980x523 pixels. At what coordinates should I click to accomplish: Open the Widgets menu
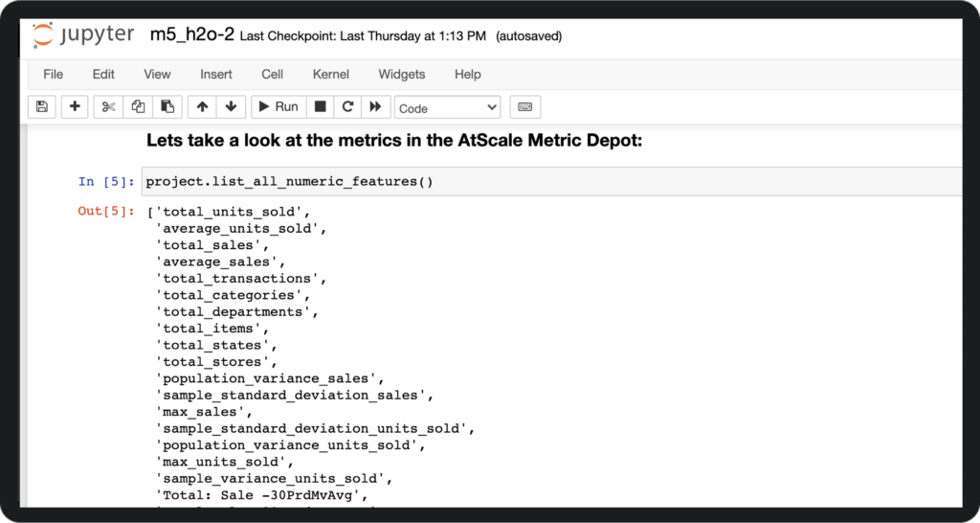[402, 74]
